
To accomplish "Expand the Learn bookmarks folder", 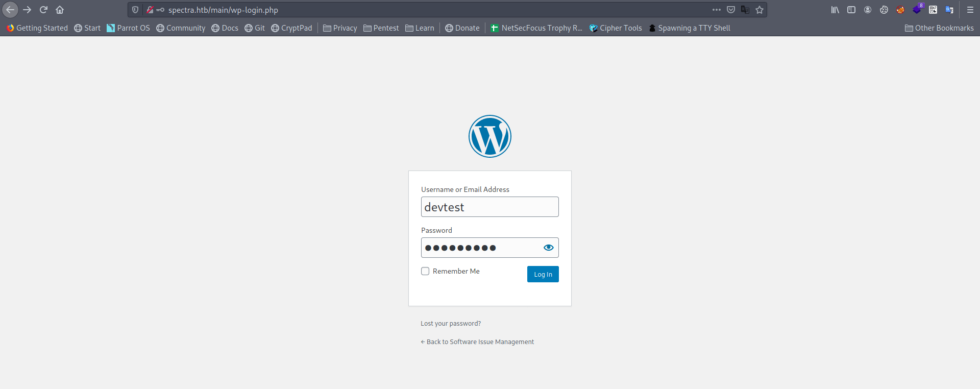I will (x=420, y=28).
